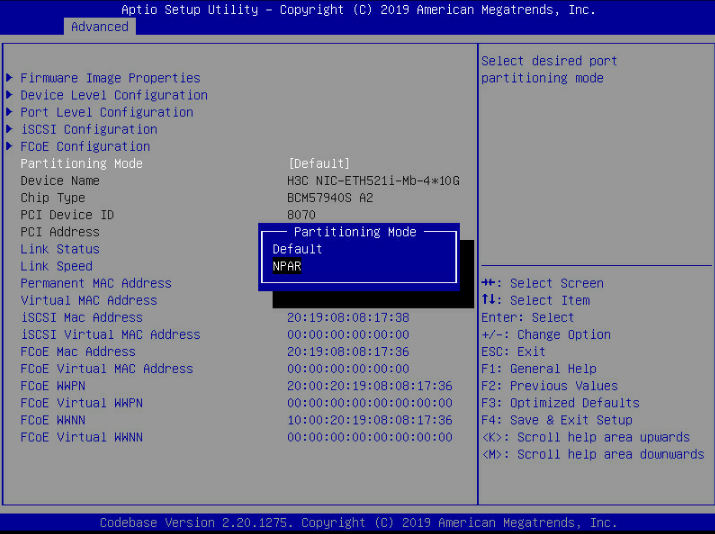Select the Device Name label
715x534 pixels.
pyautogui.click(x=60, y=181)
